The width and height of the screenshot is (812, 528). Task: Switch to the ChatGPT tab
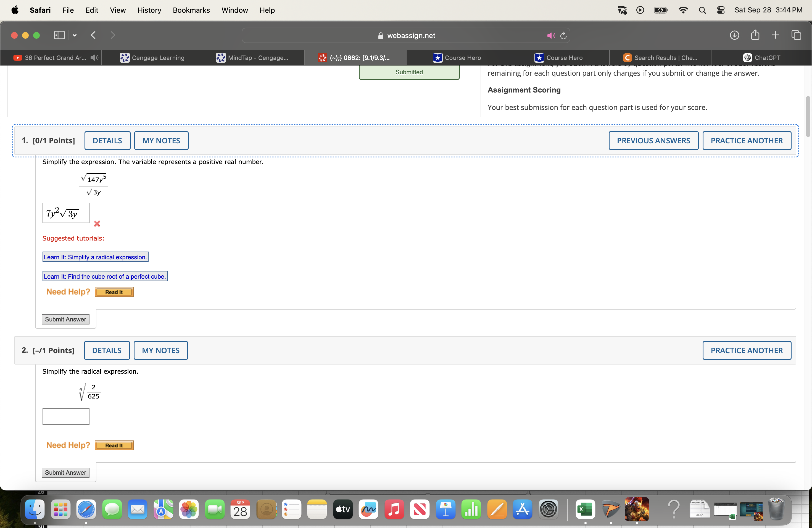coord(761,58)
